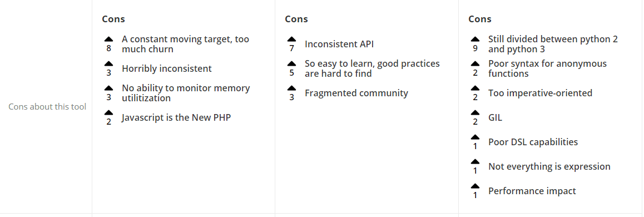Click the 'Fragmented community' text
Viewport: 644px width, 217px height.
click(356, 93)
